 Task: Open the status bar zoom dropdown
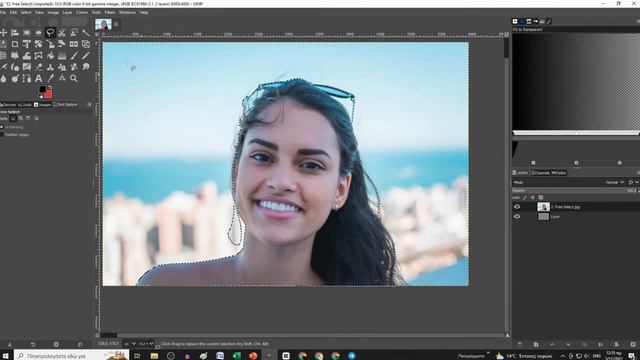point(146,344)
